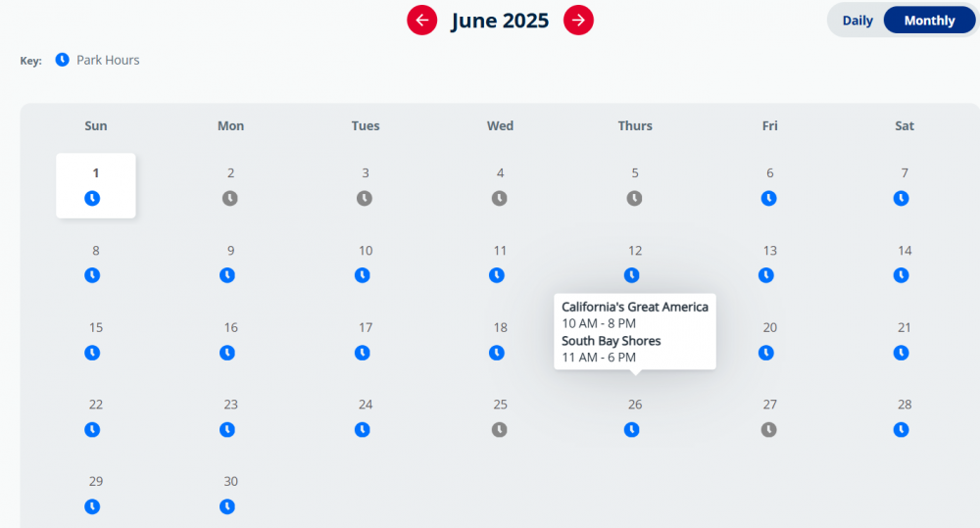Click the clock icon under June 22
Image resolution: width=980 pixels, height=528 pixels.
[x=92, y=429]
